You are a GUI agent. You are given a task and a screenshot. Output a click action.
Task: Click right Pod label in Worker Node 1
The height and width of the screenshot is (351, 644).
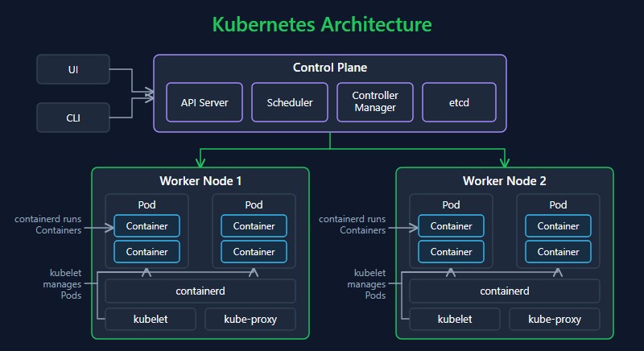point(254,204)
